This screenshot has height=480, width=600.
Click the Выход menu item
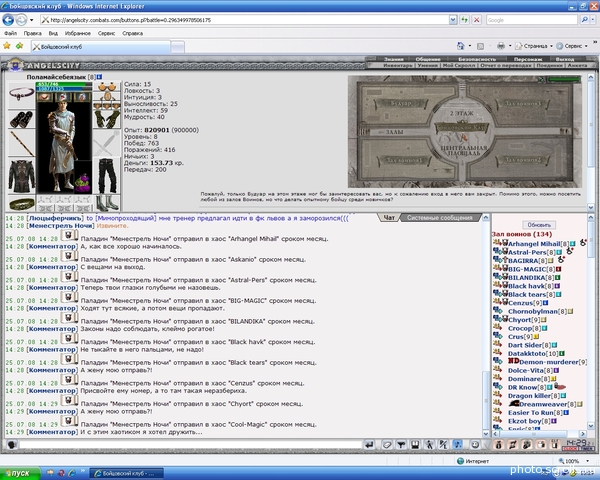[x=565, y=59]
